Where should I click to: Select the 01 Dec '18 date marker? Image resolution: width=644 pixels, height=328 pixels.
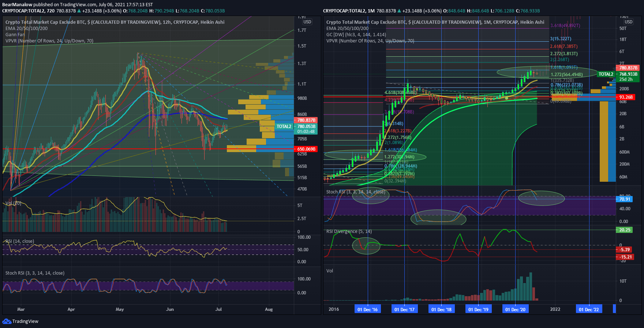pyautogui.click(x=442, y=309)
